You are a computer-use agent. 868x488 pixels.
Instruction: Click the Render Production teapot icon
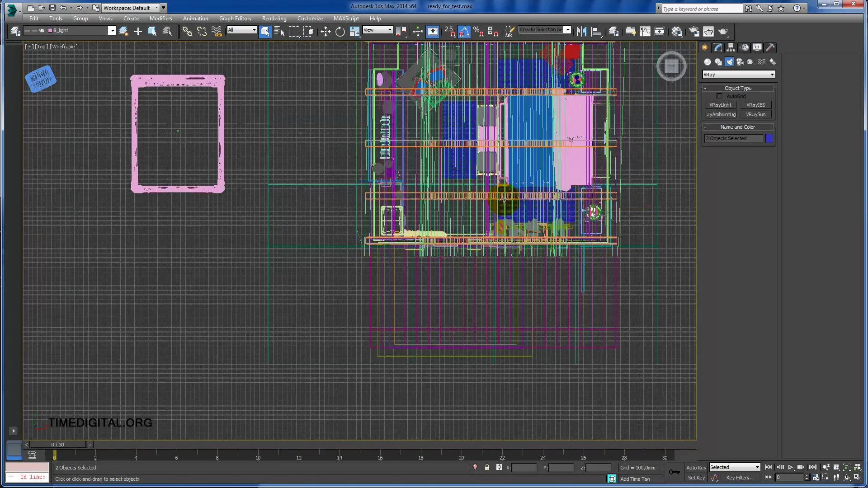[x=723, y=31]
